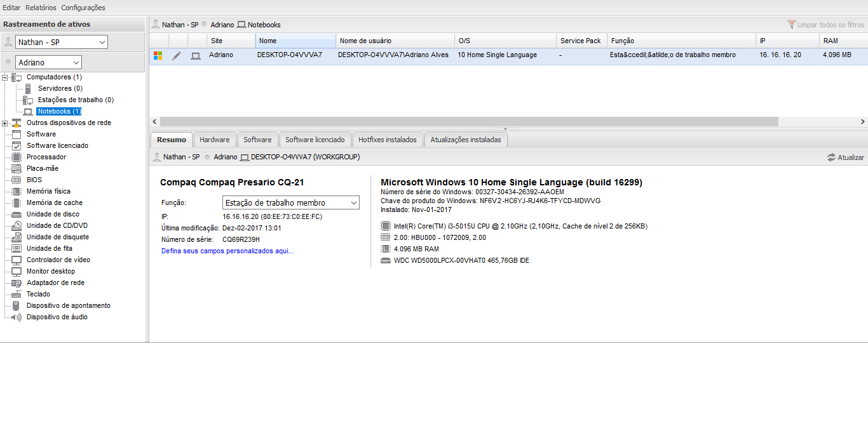Click the Processador chip icon in the tree
Viewport: 868px width, 438px height.
[x=17, y=157]
